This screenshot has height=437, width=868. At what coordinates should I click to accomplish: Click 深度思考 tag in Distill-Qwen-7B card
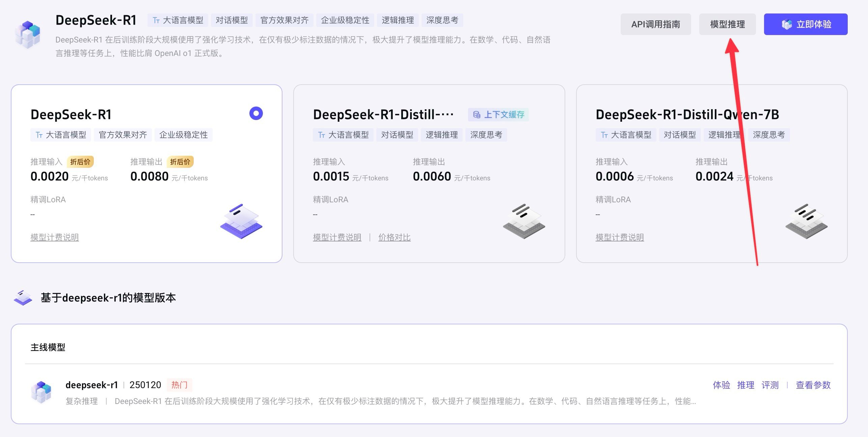pos(769,135)
